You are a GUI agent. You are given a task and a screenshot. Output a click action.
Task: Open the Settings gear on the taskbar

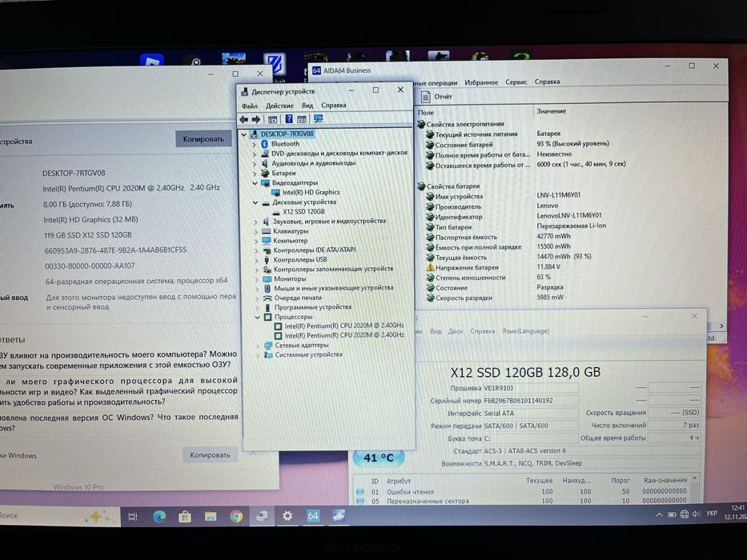[287, 516]
